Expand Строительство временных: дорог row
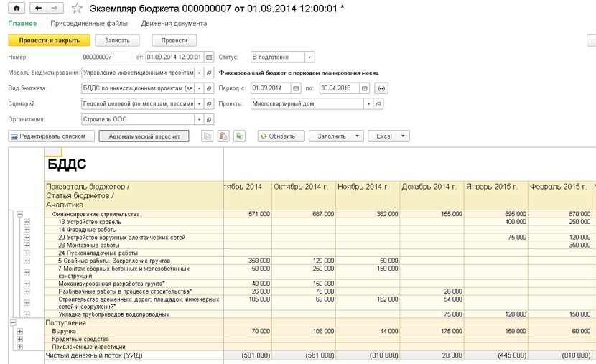The width and height of the screenshot is (596, 364). pyautogui.click(x=27, y=303)
